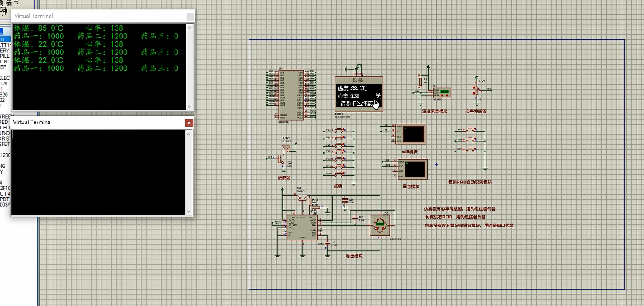Select the U1 BLUEPILL microcontroller chip
Image resolution: width=644 pixels, height=306 pixels.
(292, 95)
